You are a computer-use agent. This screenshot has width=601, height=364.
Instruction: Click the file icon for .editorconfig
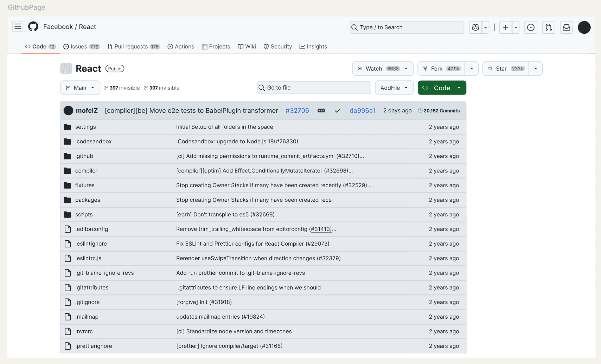(68, 229)
